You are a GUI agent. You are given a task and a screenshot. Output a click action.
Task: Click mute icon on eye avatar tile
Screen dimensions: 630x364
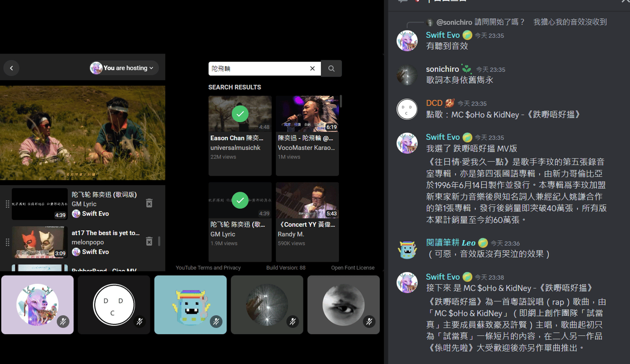tap(369, 322)
